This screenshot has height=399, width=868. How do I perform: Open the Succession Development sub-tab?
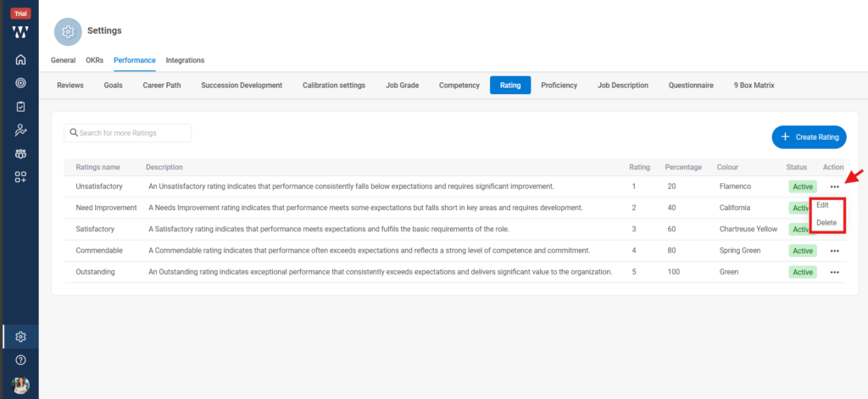[x=242, y=86]
